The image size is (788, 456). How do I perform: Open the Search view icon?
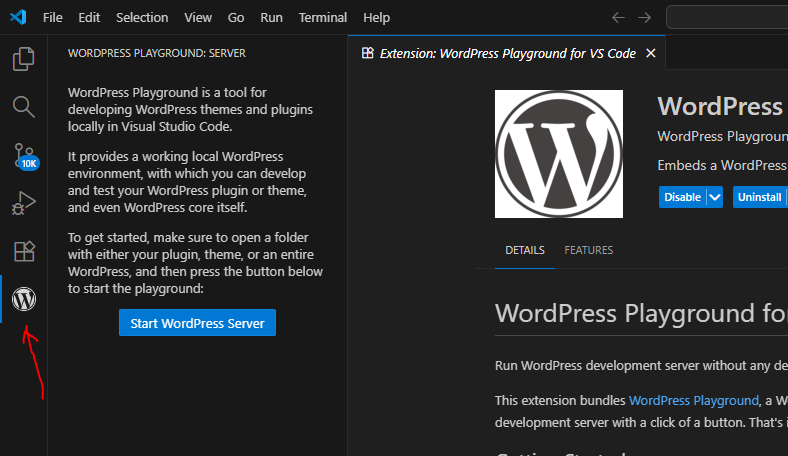pyautogui.click(x=24, y=107)
